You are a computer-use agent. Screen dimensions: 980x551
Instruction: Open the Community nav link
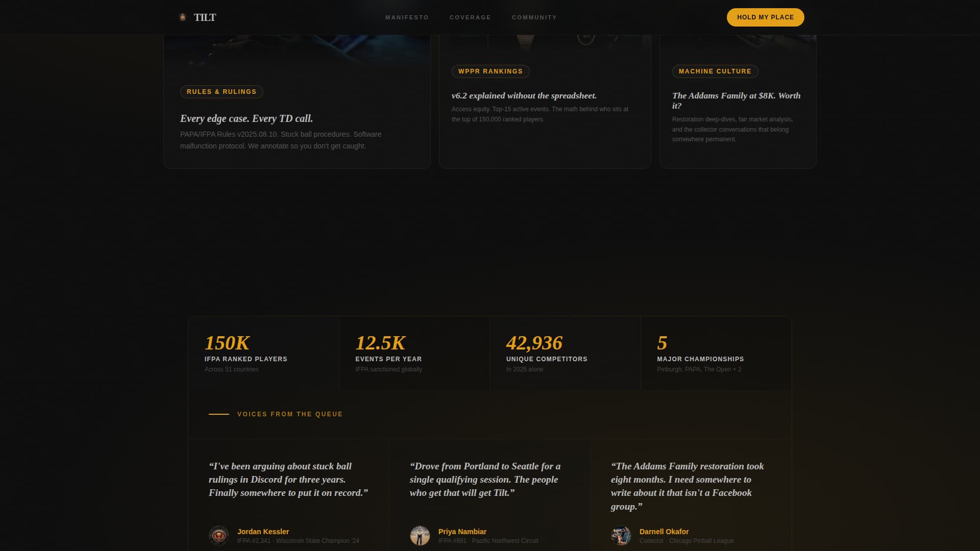tap(534, 17)
